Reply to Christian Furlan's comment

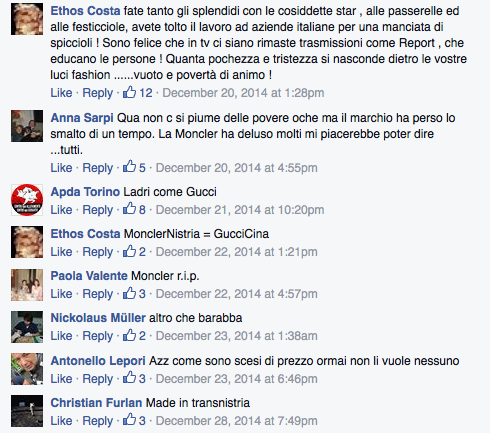click(98, 421)
